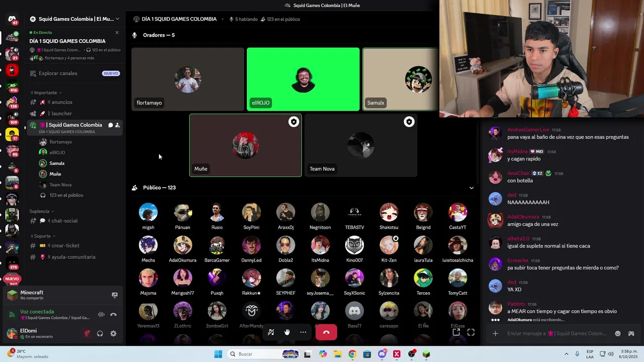
Task: Open the crear-ticket channel
Action: pyautogui.click(x=75, y=246)
